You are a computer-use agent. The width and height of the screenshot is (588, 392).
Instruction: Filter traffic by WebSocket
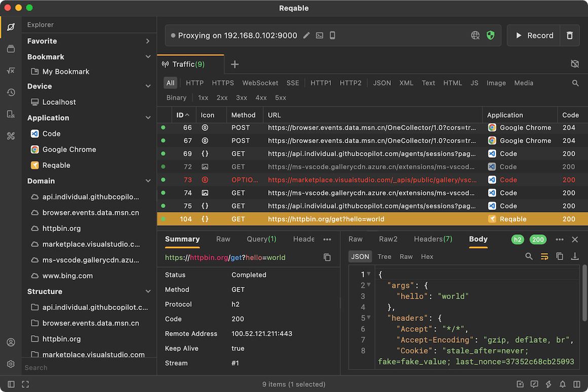click(x=260, y=83)
